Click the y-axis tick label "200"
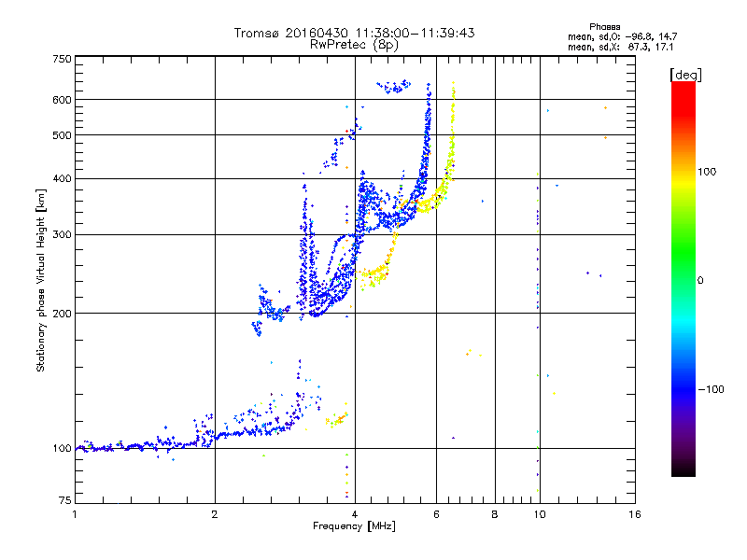Screen dimensions: 747x560 tap(62, 314)
